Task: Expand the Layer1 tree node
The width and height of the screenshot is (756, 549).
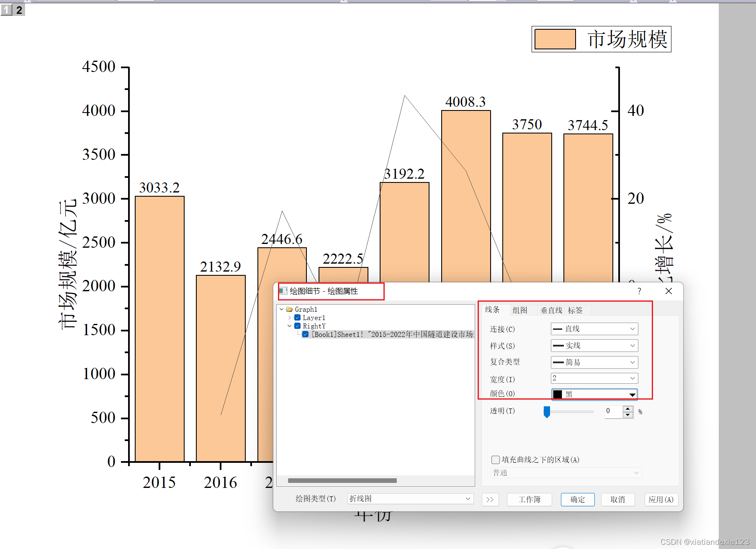Action: point(290,318)
